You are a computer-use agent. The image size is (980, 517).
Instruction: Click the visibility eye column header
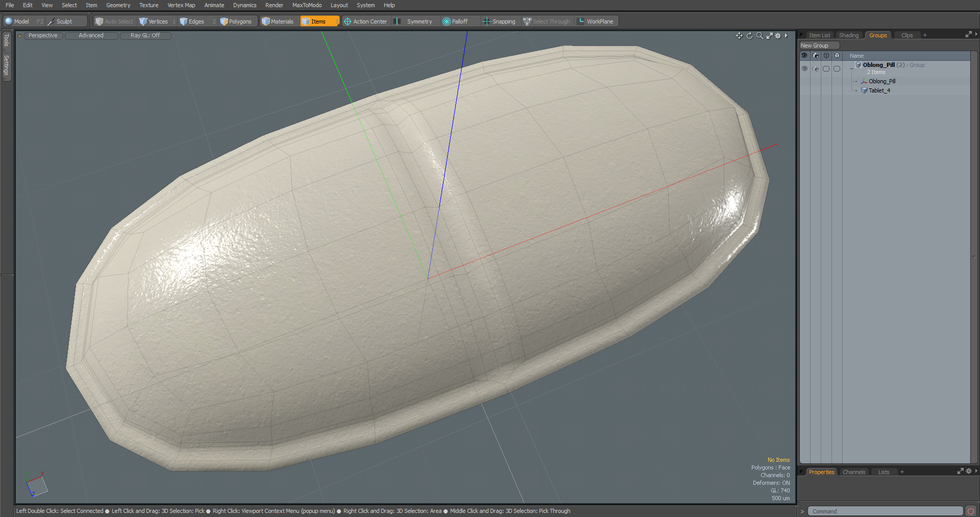point(804,56)
